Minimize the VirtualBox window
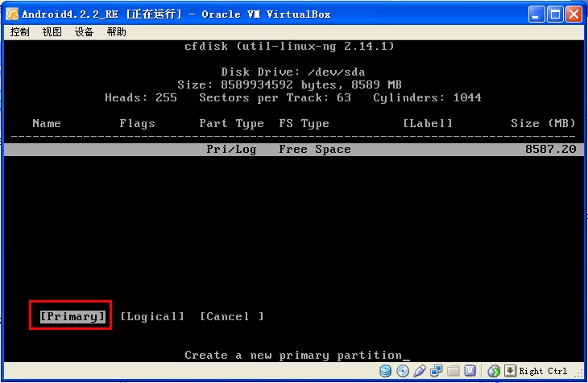 (x=536, y=14)
